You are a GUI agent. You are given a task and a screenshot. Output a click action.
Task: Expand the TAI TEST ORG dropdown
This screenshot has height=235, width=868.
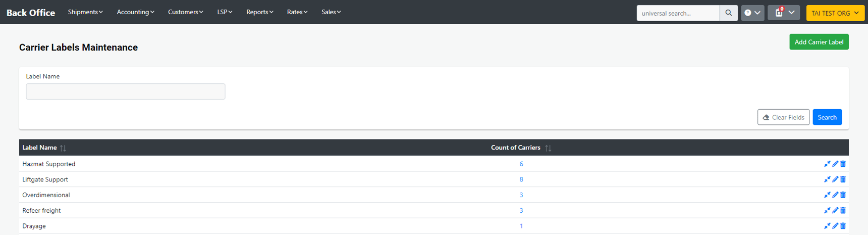[835, 13]
